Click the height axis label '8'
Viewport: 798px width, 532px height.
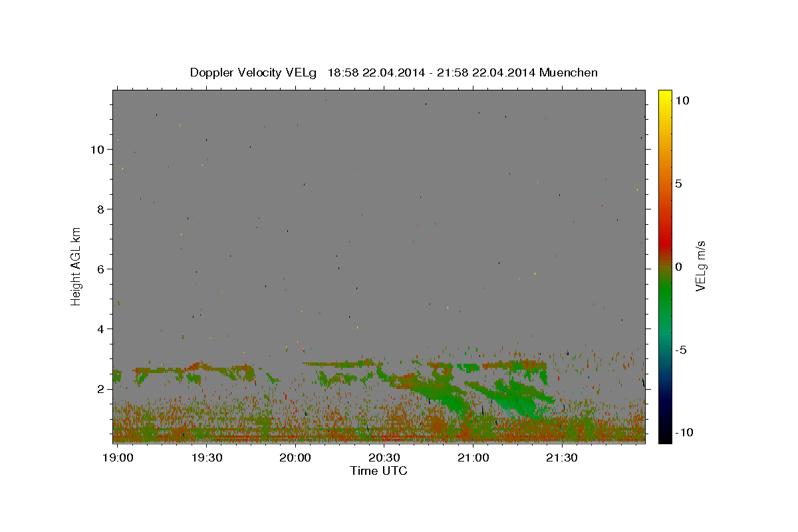pyautogui.click(x=100, y=209)
